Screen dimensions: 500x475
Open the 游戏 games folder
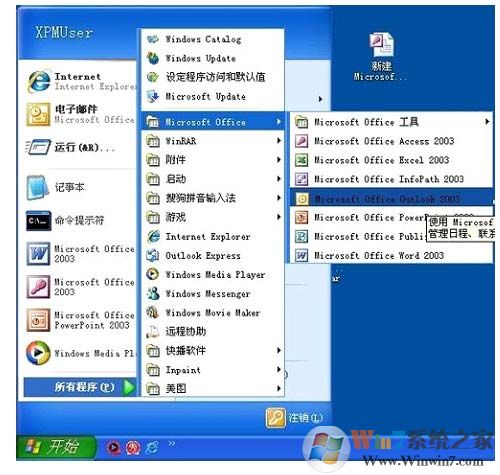click(213, 217)
